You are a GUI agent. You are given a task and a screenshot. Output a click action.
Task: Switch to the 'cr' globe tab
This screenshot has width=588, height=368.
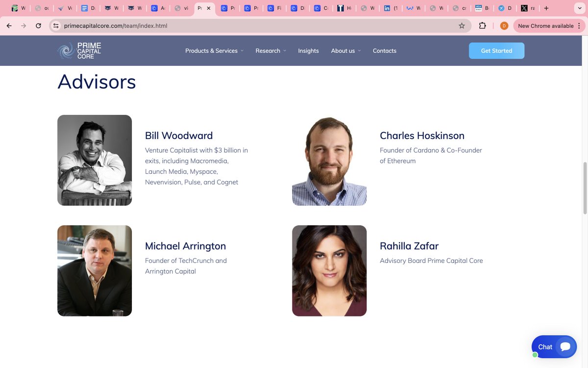point(460,8)
